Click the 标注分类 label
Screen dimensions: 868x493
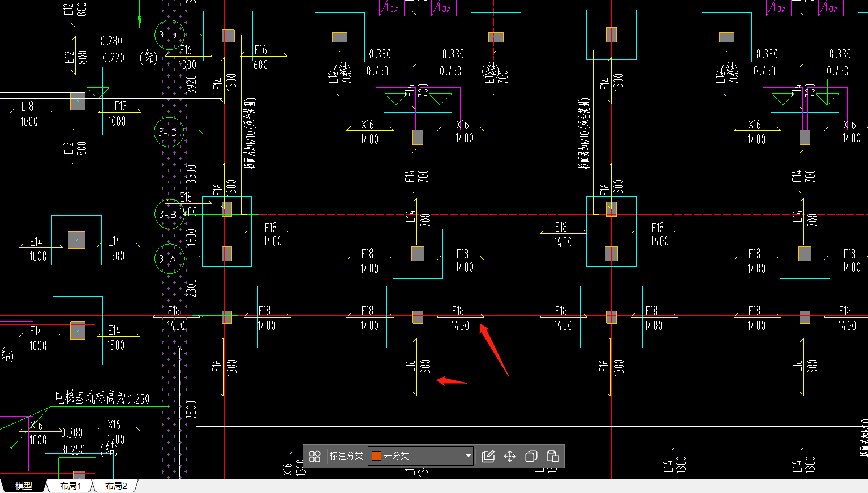click(346, 456)
